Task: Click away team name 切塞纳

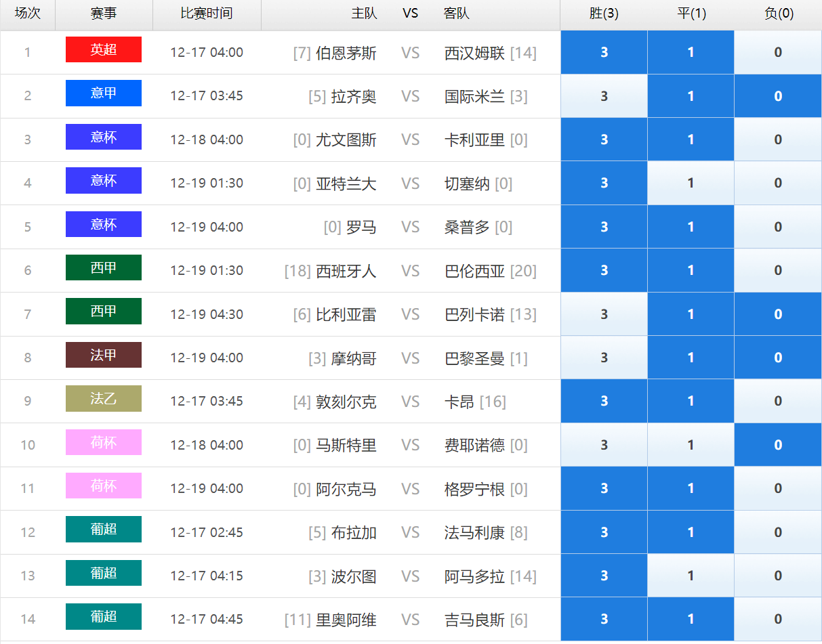Action: click(x=467, y=184)
